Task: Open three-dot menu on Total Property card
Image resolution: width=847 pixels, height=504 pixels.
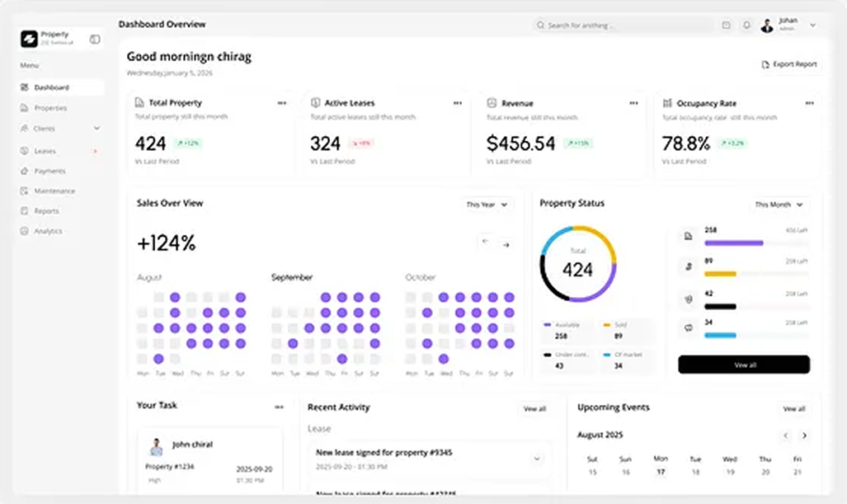Action: [282, 103]
